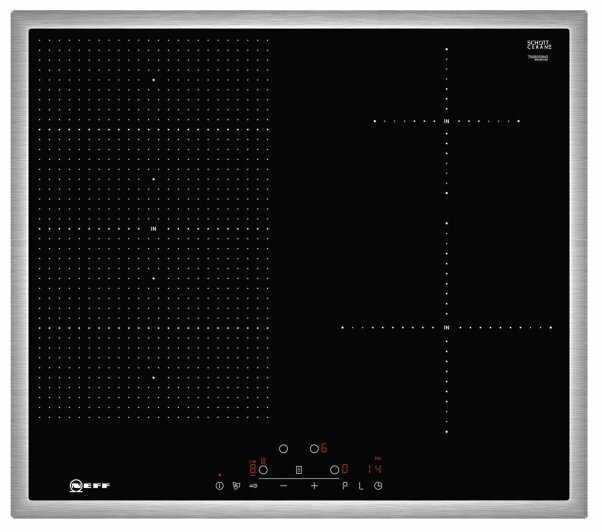
Task: Tap the red timer display showing 14
Action: [373, 468]
